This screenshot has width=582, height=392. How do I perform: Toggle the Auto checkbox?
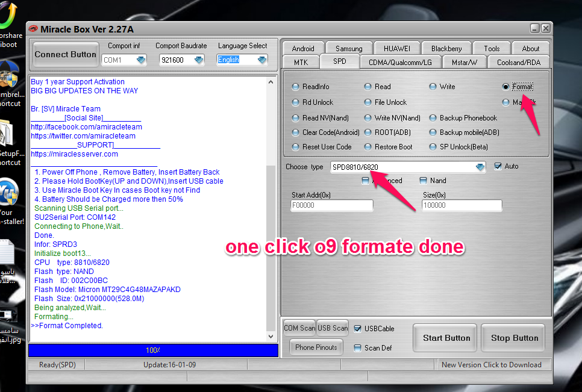click(498, 166)
